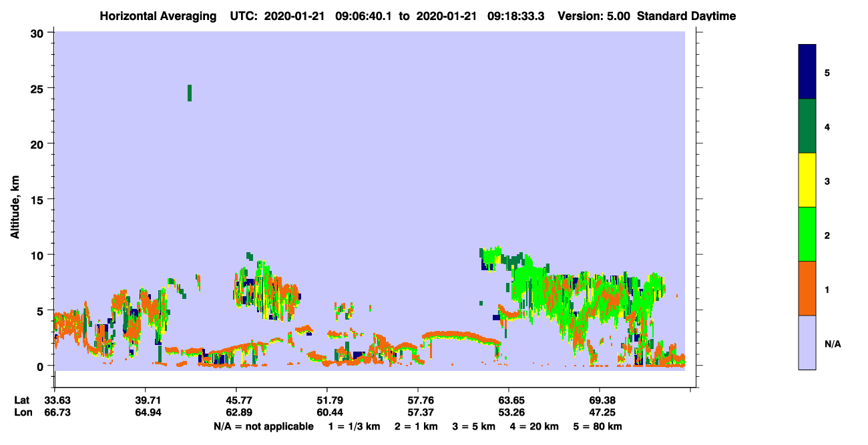Click the dark blue color bar segment labeled 5

[x=807, y=71]
